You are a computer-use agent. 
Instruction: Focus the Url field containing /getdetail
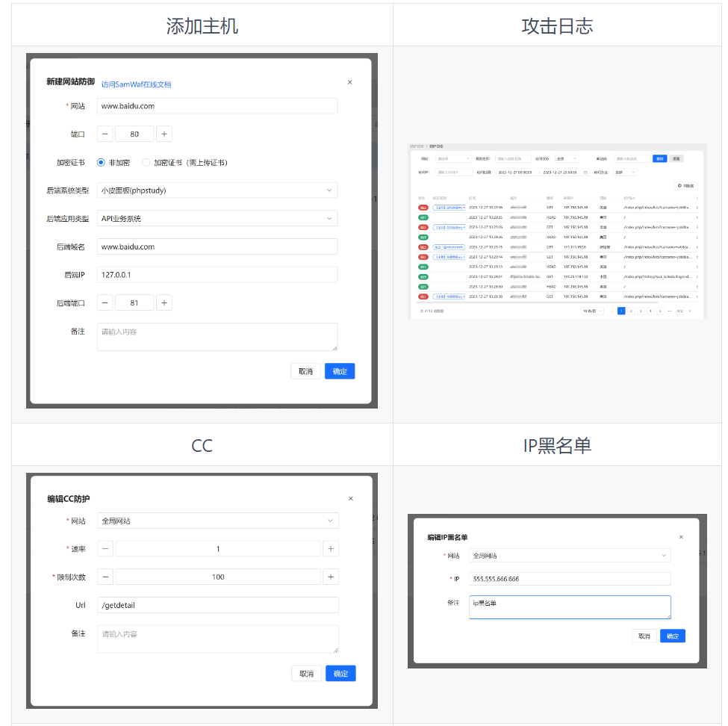click(x=218, y=605)
